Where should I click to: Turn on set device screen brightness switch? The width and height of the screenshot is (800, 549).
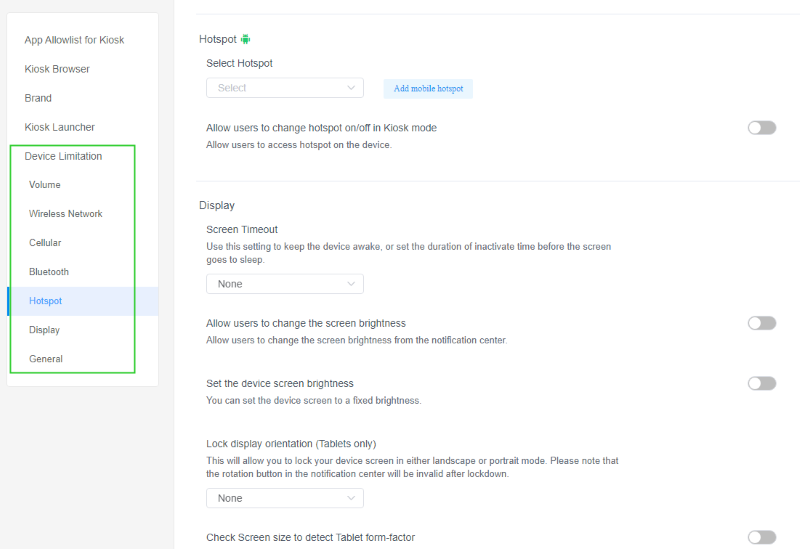tap(761, 383)
